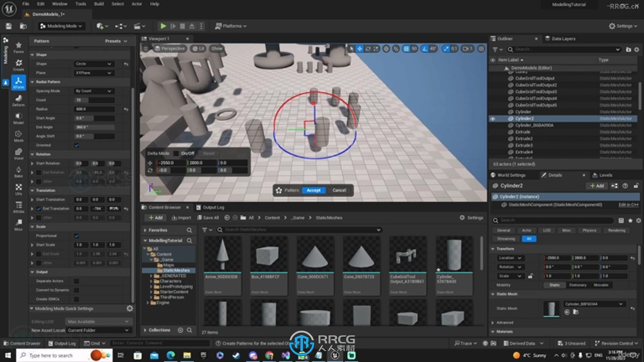This screenshot has height=362, width=644.
Task: Toggle Delta Mode On/Off checkbox
Action: pos(176,154)
